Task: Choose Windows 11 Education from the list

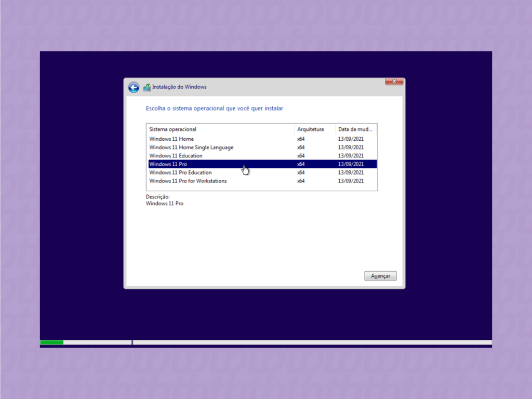Action: (262, 156)
